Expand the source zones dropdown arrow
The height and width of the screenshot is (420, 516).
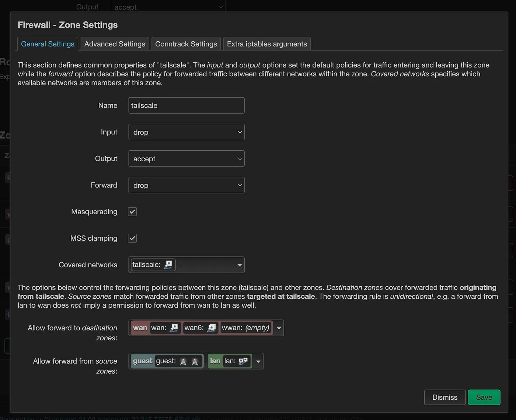click(258, 361)
